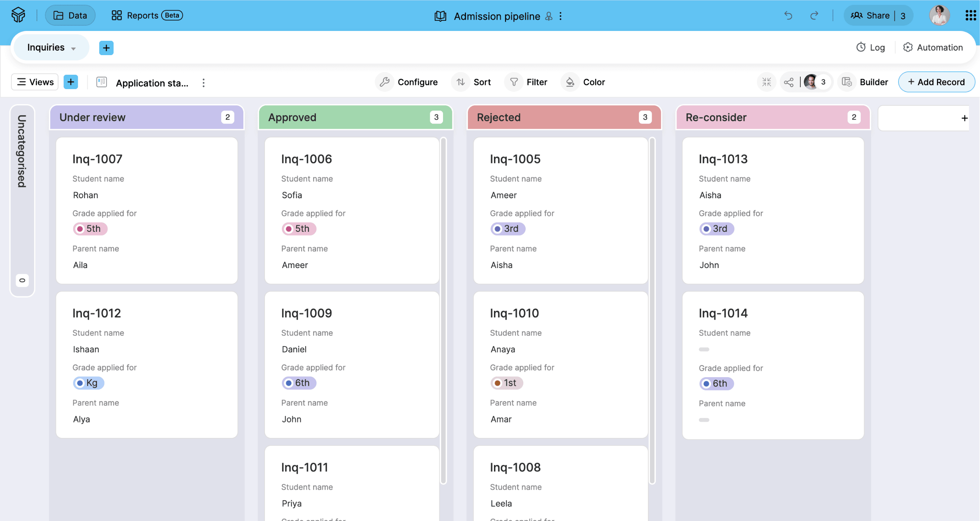Screen dimensions: 980x521
Task: Click the Approved column header
Action: point(355,117)
